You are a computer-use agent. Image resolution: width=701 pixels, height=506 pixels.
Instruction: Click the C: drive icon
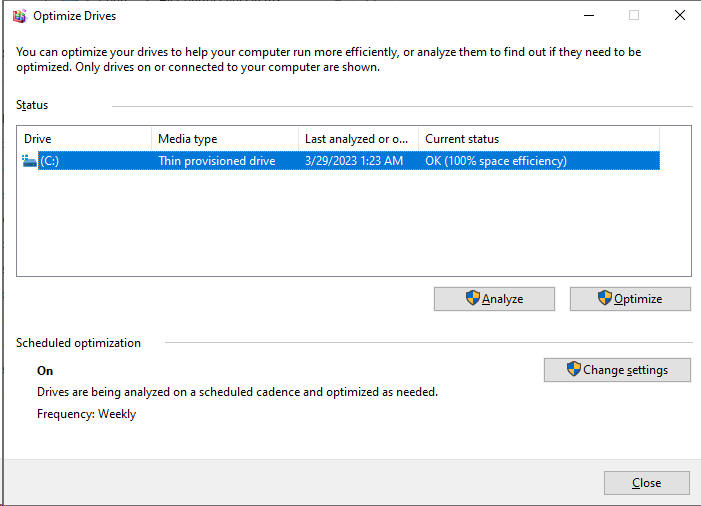tap(29, 161)
